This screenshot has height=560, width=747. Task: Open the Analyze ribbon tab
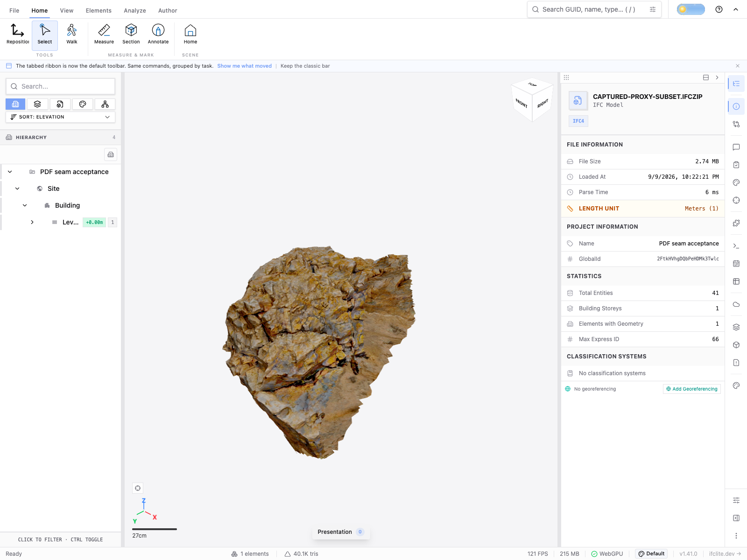tap(135, 10)
